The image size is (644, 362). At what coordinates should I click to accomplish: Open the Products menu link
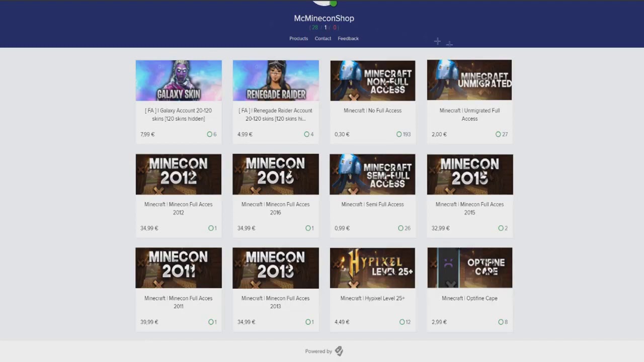[298, 39]
